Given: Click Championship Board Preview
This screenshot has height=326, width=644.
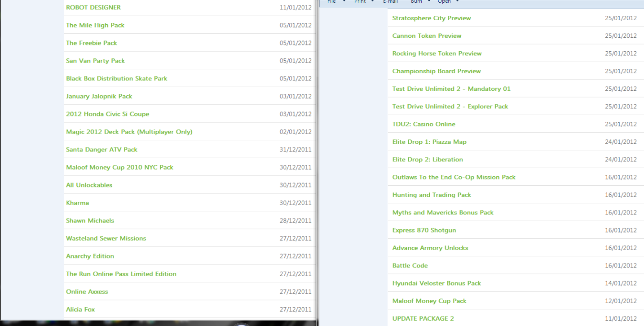Looking at the screenshot, I should [x=437, y=71].
